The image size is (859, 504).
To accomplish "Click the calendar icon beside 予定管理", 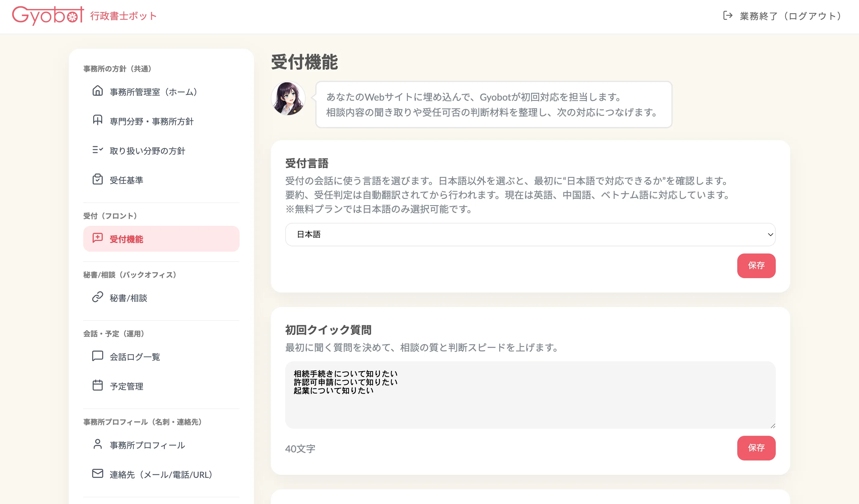I will point(97,385).
